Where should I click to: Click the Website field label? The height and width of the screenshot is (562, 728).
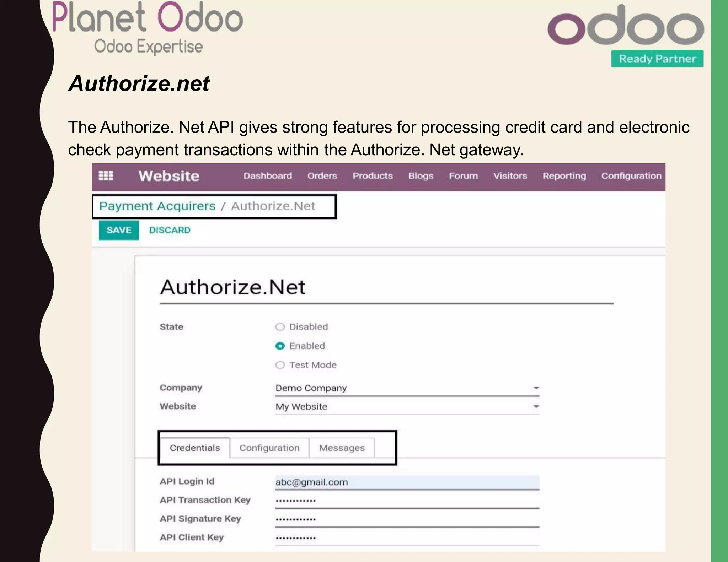click(178, 406)
